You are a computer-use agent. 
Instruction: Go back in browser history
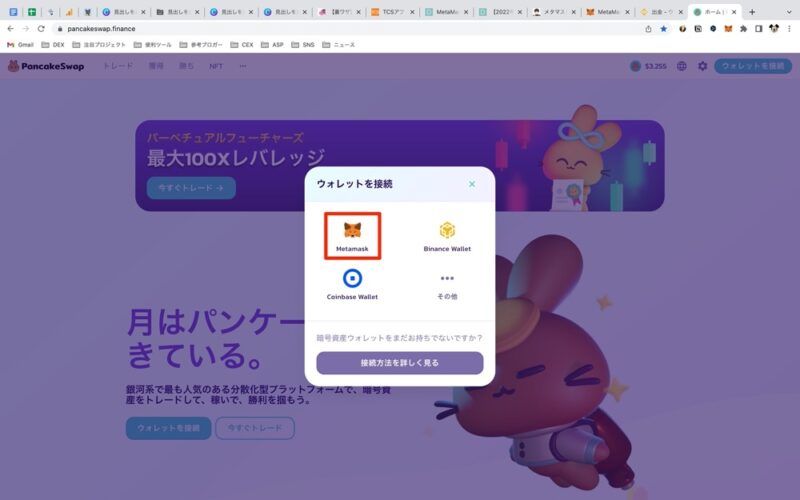click(11, 29)
